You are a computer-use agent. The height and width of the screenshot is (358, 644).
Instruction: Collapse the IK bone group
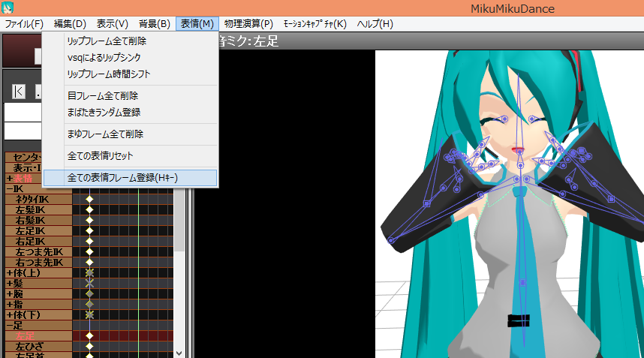coord(10,189)
